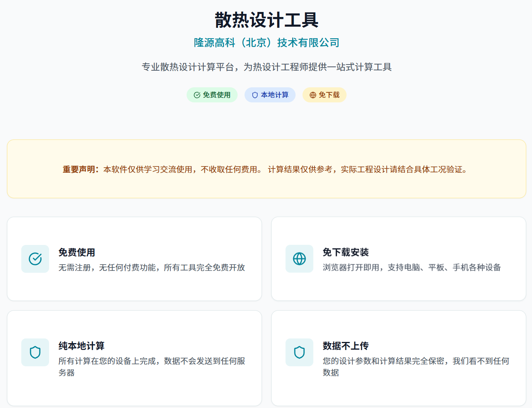Viewport: 532px width, 408px height.
Task: Toggle the green 免费使用 badge
Action: (x=212, y=95)
